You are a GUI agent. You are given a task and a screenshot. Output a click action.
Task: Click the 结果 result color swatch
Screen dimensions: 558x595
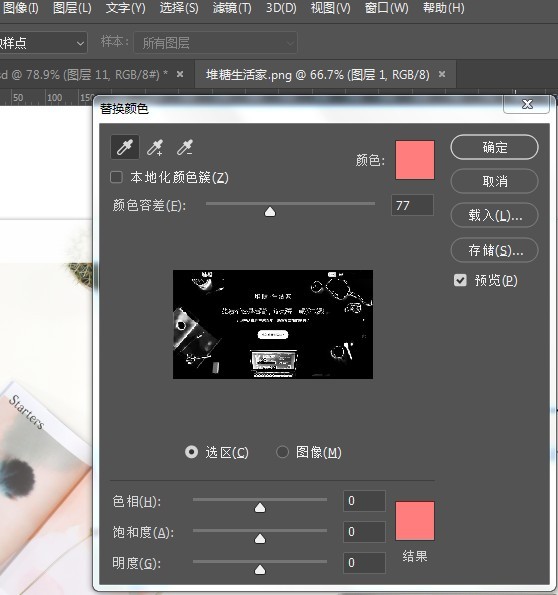pos(415,521)
